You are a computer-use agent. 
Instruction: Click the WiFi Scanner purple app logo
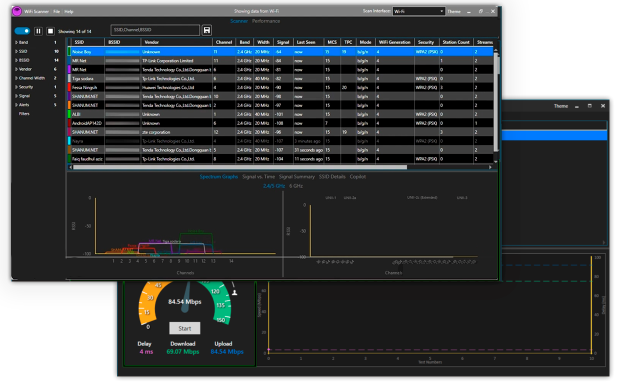coord(17,11)
